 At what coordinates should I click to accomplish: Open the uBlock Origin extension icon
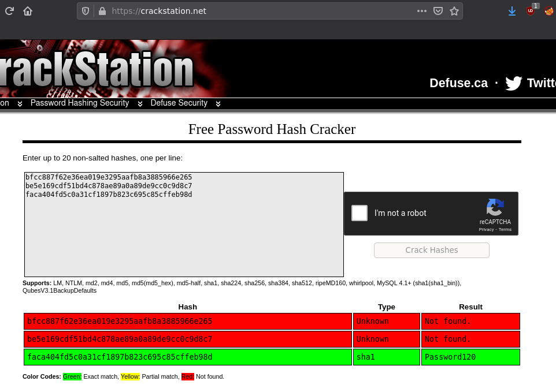click(x=531, y=10)
